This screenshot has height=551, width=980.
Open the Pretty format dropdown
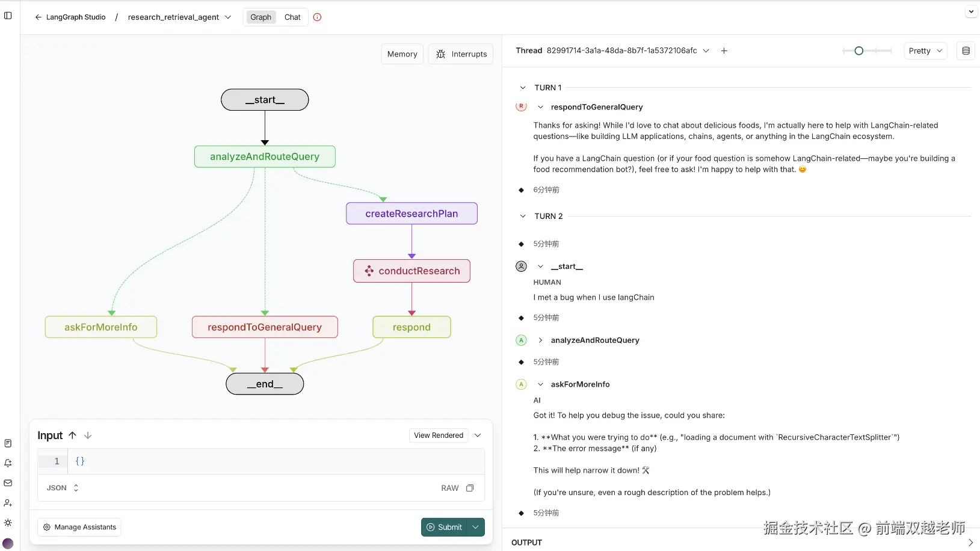925,51
